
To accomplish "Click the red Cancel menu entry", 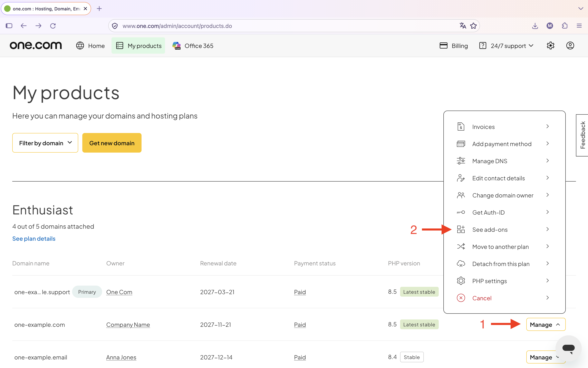I will point(504,298).
